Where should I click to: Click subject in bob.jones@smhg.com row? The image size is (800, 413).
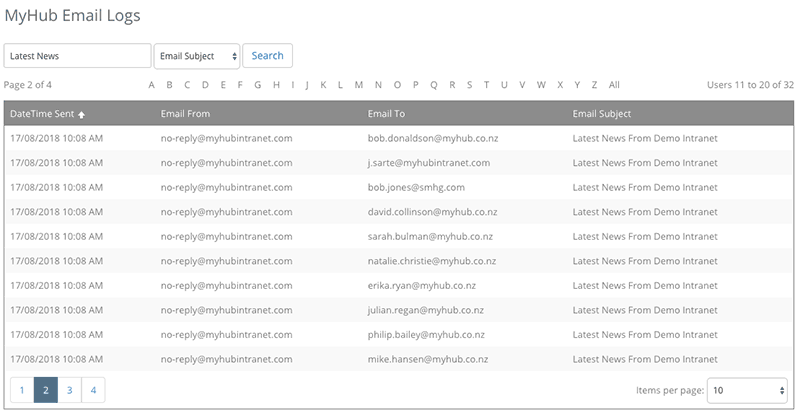pos(645,187)
